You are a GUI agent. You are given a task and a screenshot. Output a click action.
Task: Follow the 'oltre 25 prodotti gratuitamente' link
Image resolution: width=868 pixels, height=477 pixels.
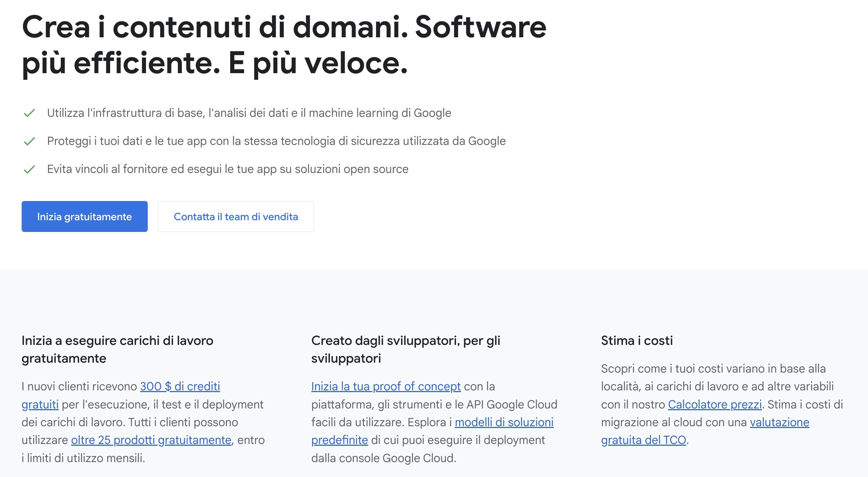point(152,440)
